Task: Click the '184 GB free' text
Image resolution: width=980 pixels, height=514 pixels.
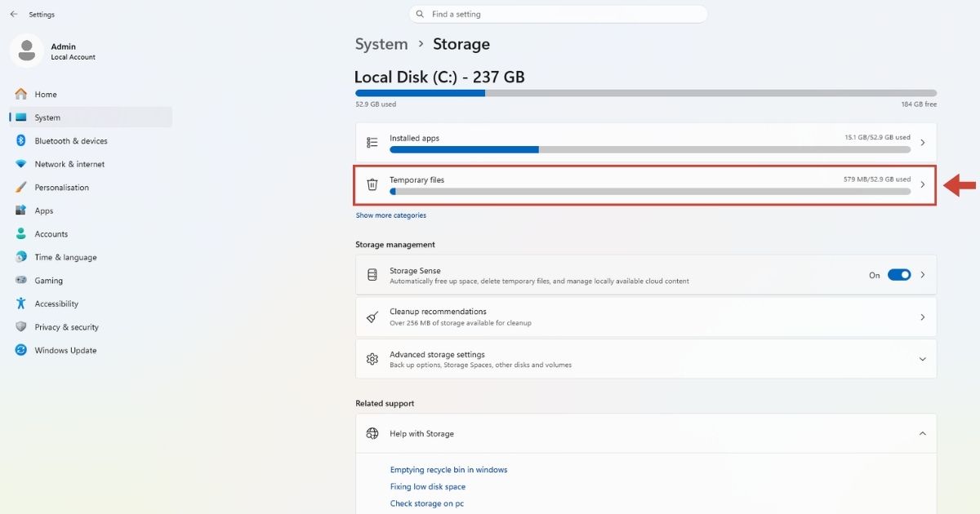Action: pos(919,104)
